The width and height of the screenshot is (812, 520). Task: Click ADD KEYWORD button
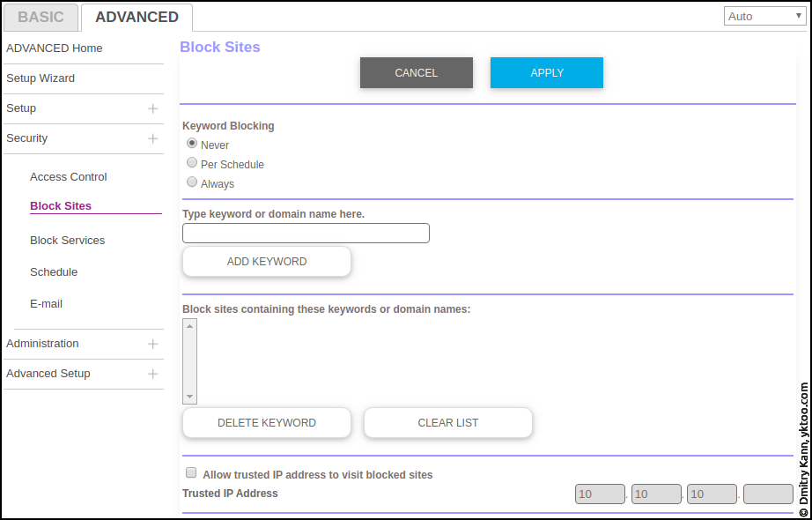(x=267, y=262)
